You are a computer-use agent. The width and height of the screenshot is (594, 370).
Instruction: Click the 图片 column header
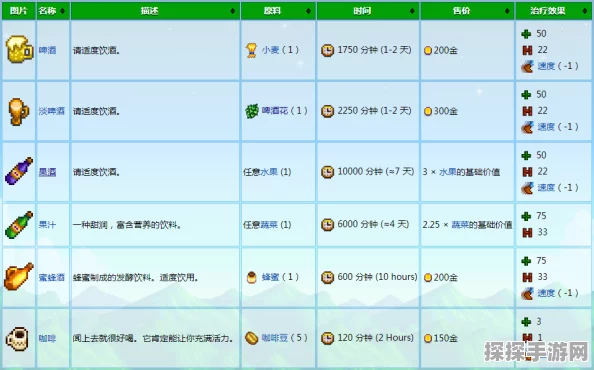point(19,11)
